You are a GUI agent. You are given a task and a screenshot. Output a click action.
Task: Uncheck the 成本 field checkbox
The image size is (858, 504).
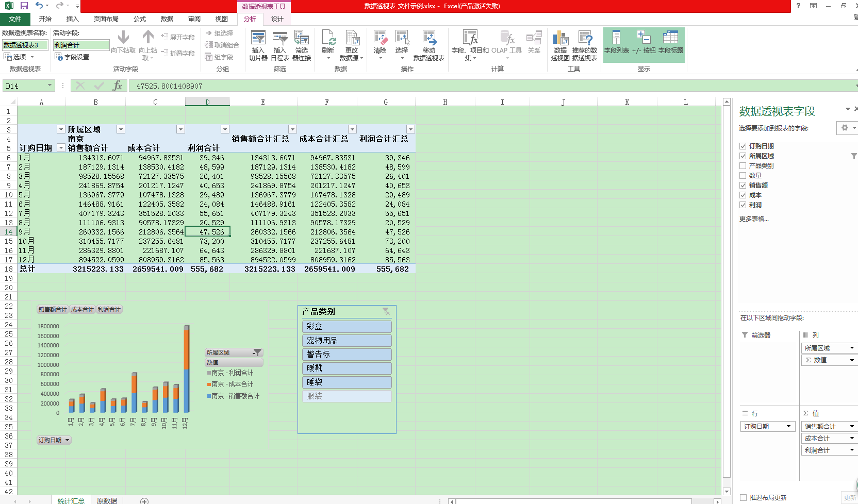(743, 195)
